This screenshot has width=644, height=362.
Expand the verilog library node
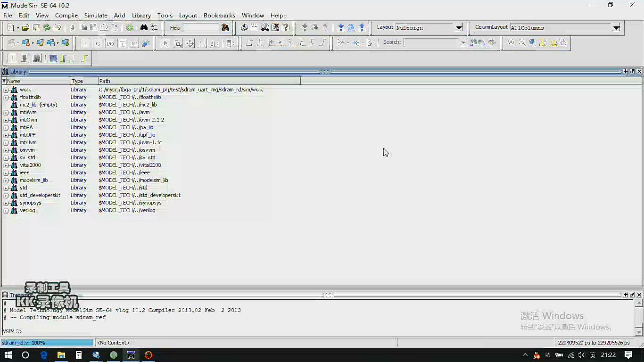click(x=6, y=210)
